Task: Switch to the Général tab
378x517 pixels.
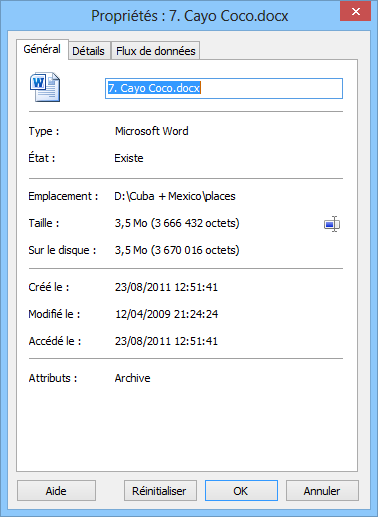Action: point(42,49)
